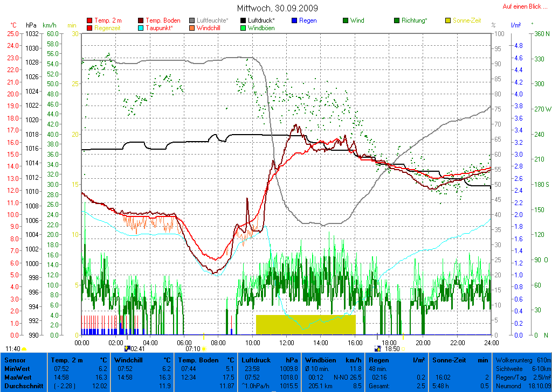This screenshot has height=392, width=552.
Task: Click the orange Windchill legend square
Action: tap(192, 28)
